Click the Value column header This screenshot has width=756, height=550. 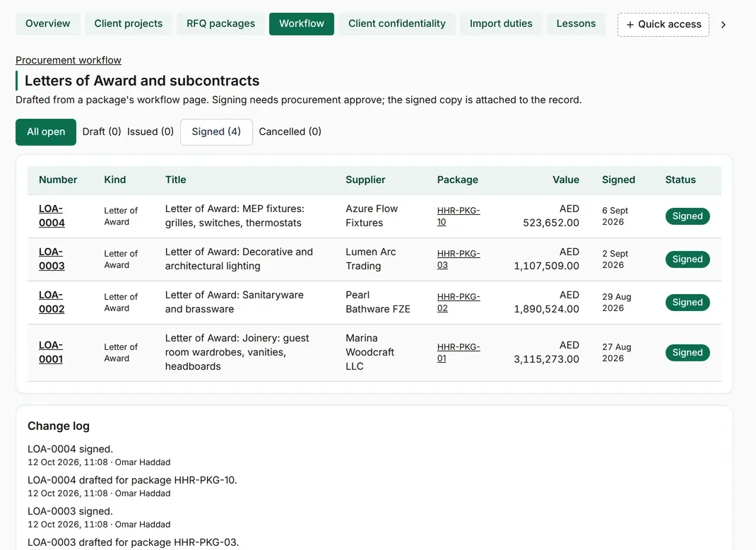(566, 180)
